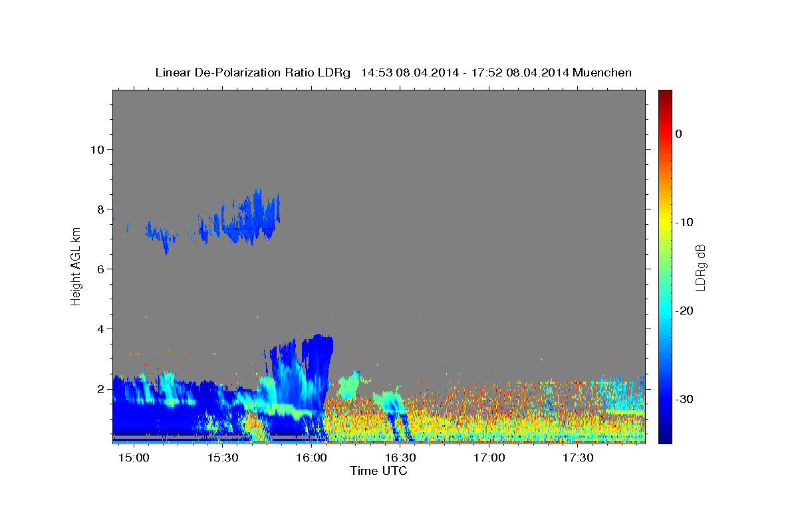This screenshot has width=798, height=532.
Task: Click the 'Muenchen' location text in title
Action: [x=603, y=72]
